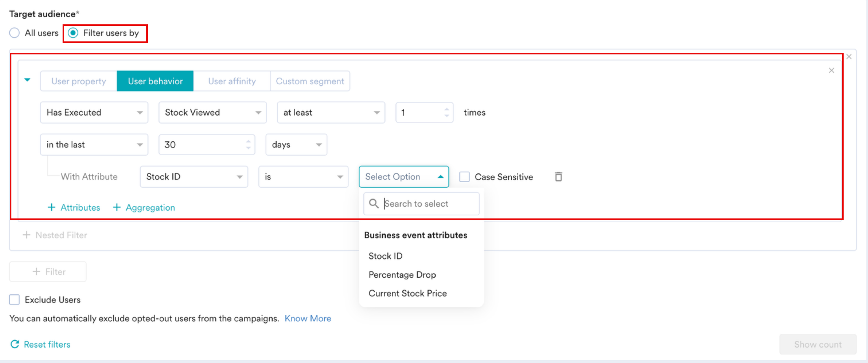Select the Filter users by radio button

(73, 33)
